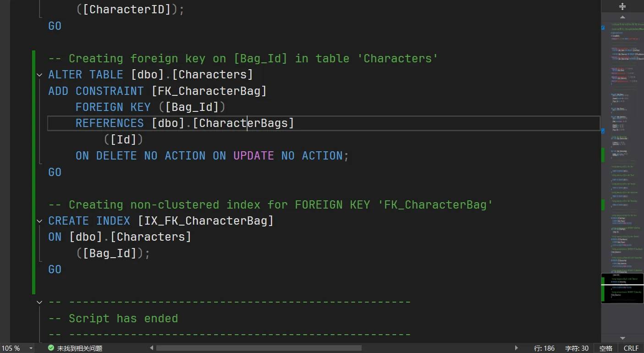
Task: Click horizontal scrollbar left arrow
Action: (x=152, y=348)
